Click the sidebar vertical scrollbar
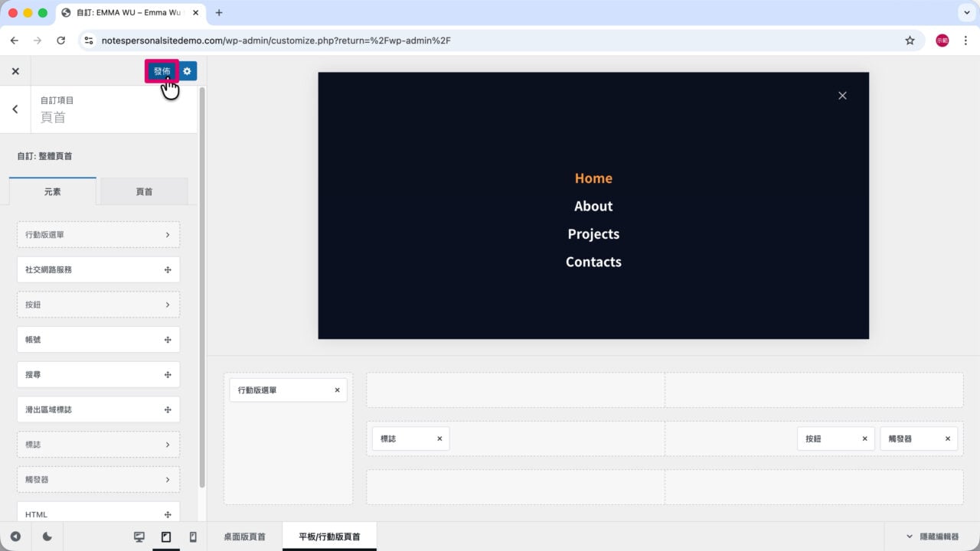The width and height of the screenshot is (980, 551). coord(202,287)
